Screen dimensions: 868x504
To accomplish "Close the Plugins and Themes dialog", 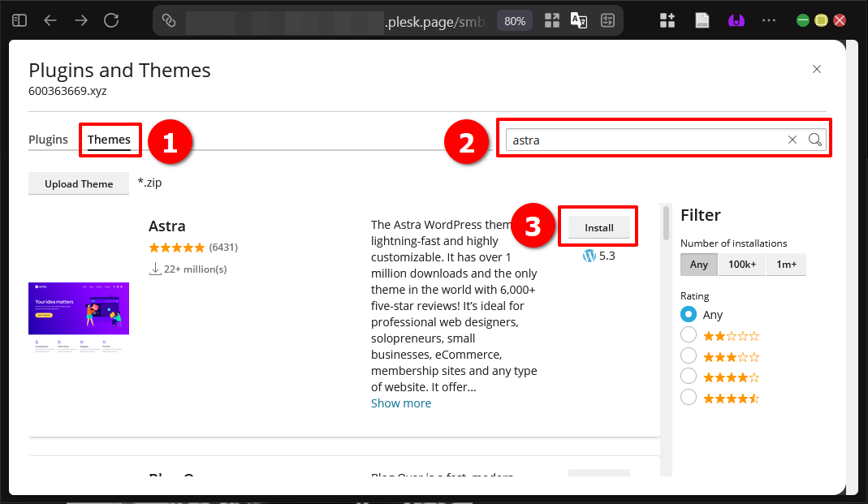I will click(x=817, y=69).
